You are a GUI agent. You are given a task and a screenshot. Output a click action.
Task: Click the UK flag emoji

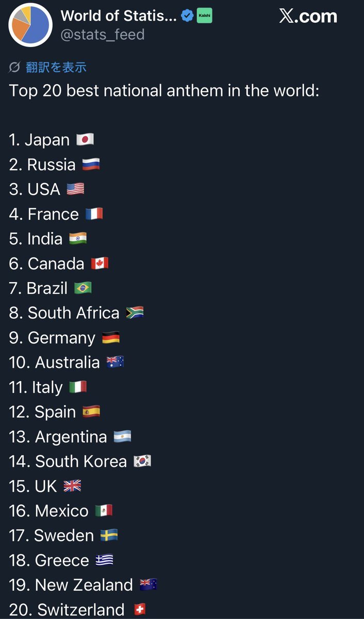72,486
